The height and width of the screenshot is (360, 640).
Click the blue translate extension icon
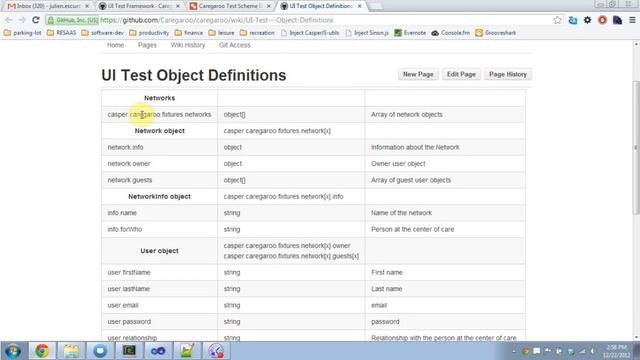coord(573,20)
